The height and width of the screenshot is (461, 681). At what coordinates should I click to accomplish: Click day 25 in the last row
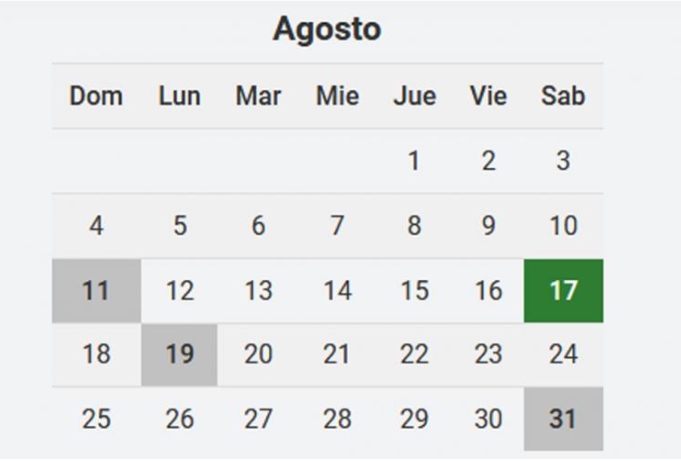pos(96,419)
